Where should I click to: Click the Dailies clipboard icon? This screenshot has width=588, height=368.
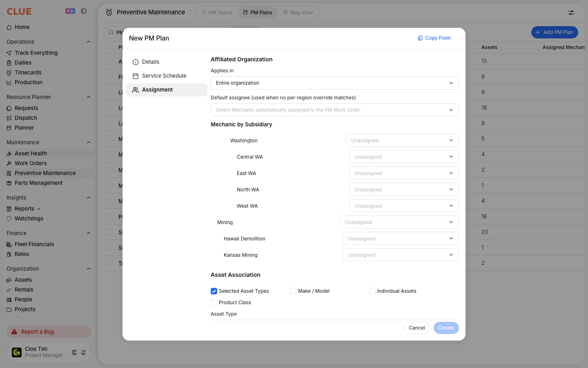click(9, 63)
